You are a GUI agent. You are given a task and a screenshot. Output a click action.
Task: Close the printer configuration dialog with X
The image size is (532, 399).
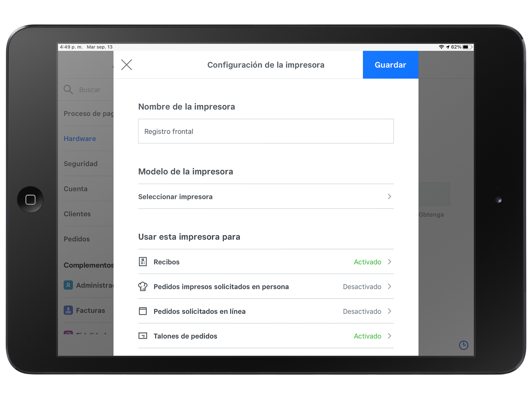(x=127, y=65)
